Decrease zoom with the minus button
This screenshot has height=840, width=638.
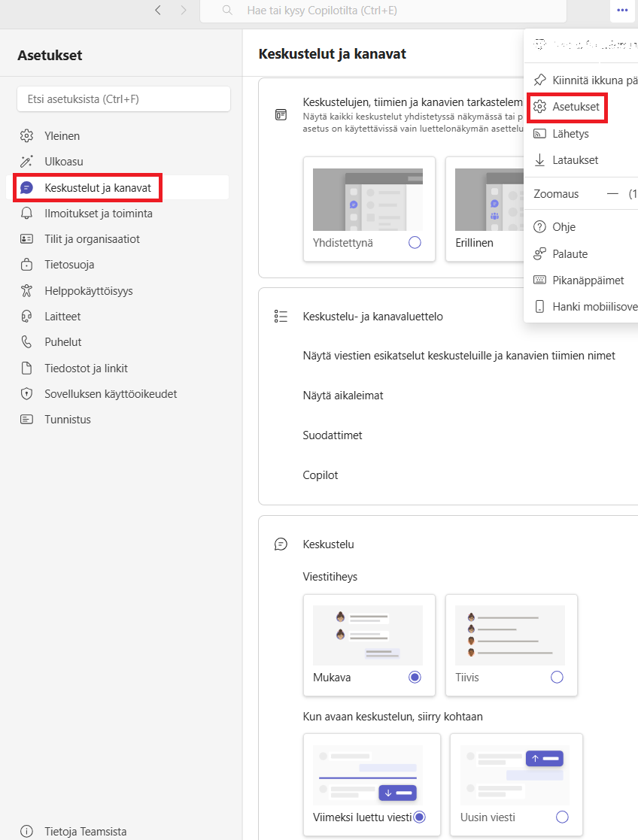click(612, 194)
